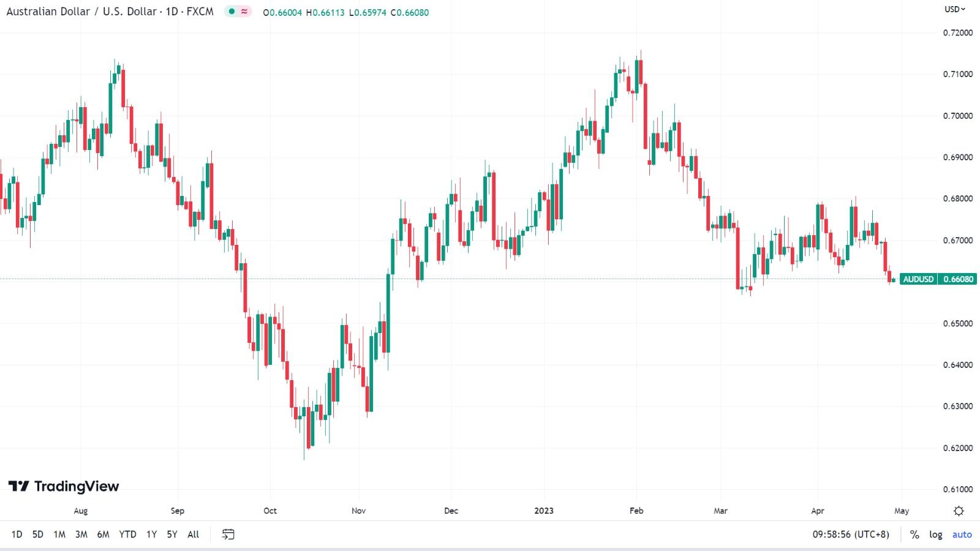Viewport: 980px width, 551px height.
Task: Click the red approximate-data indicator icon
Action: 244,11
